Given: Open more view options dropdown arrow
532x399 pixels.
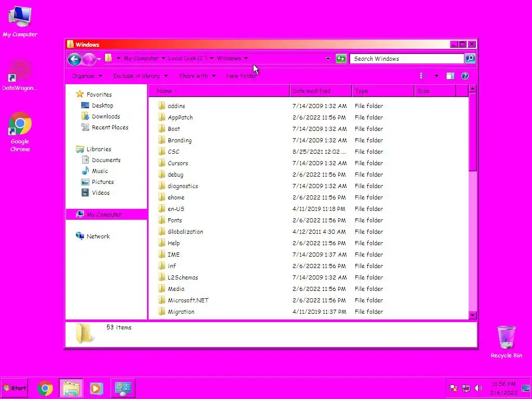Looking at the screenshot, I should [x=436, y=76].
